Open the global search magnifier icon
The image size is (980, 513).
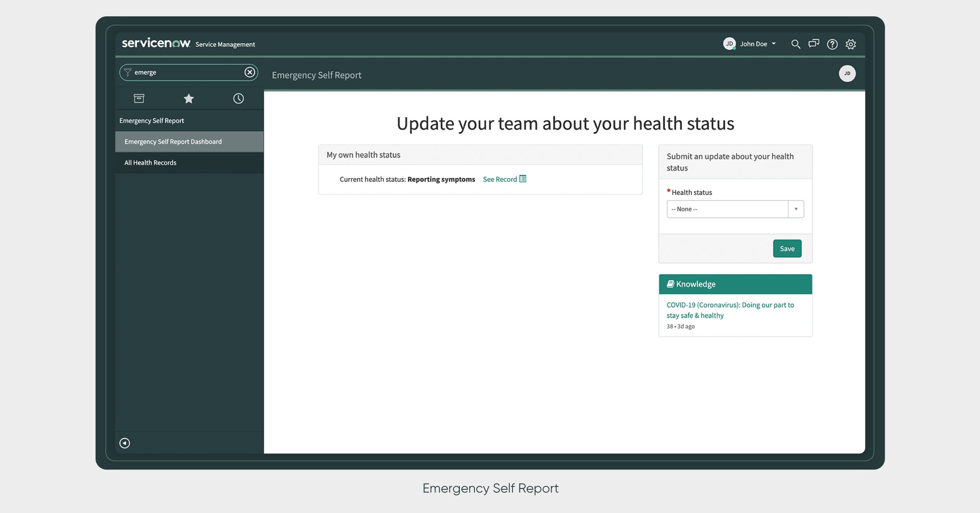point(795,44)
